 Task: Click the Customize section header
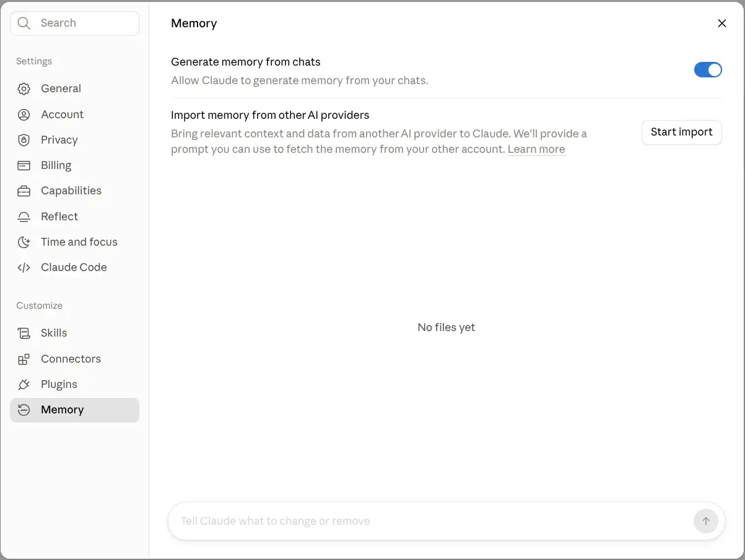tap(39, 306)
